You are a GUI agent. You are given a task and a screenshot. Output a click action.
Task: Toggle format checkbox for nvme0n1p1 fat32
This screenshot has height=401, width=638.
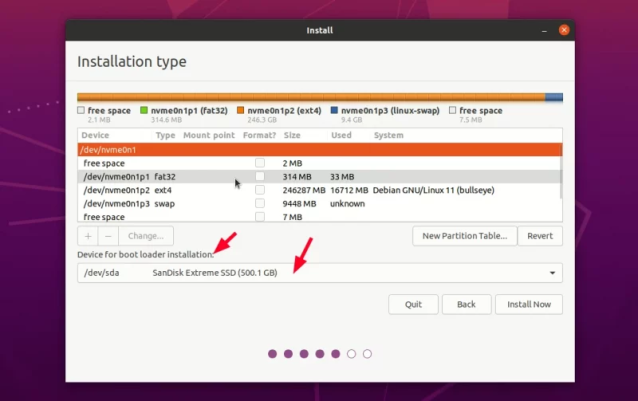coord(260,176)
